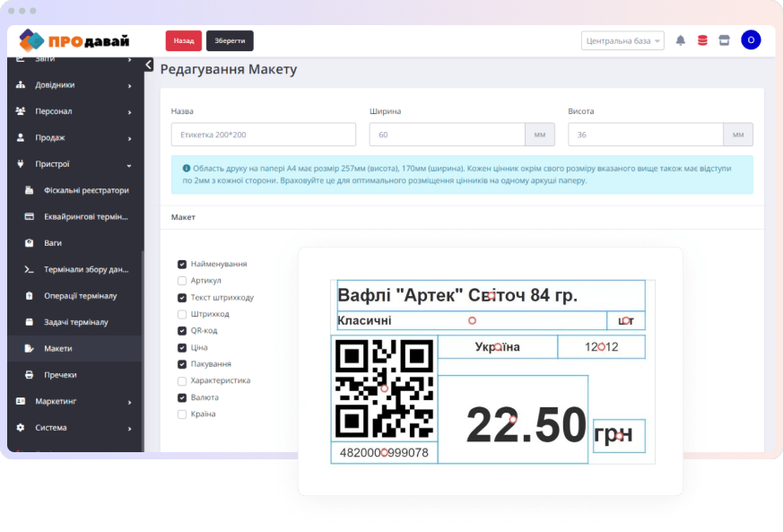Select 12012 block on label
This screenshot has height=532, width=783.
pyautogui.click(x=601, y=346)
